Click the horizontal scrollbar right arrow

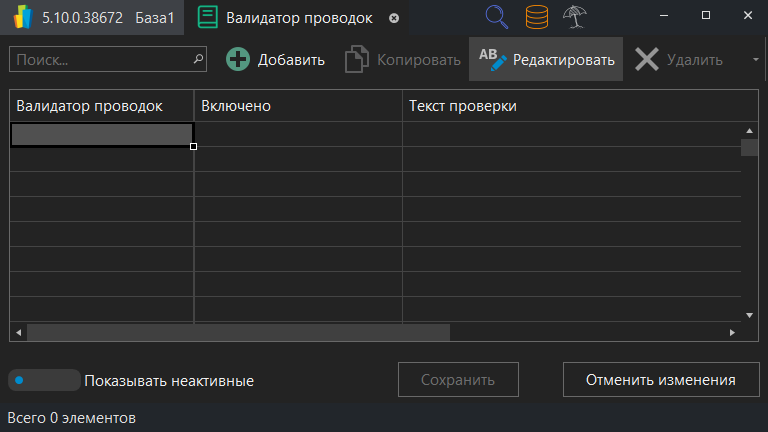coord(732,333)
